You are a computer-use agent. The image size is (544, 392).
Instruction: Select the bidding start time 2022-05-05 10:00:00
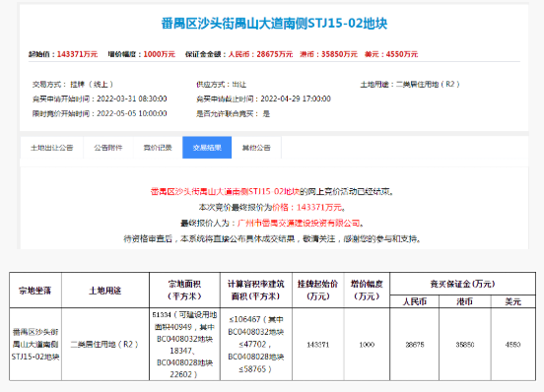pyautogui.click(x=132, y=113)
